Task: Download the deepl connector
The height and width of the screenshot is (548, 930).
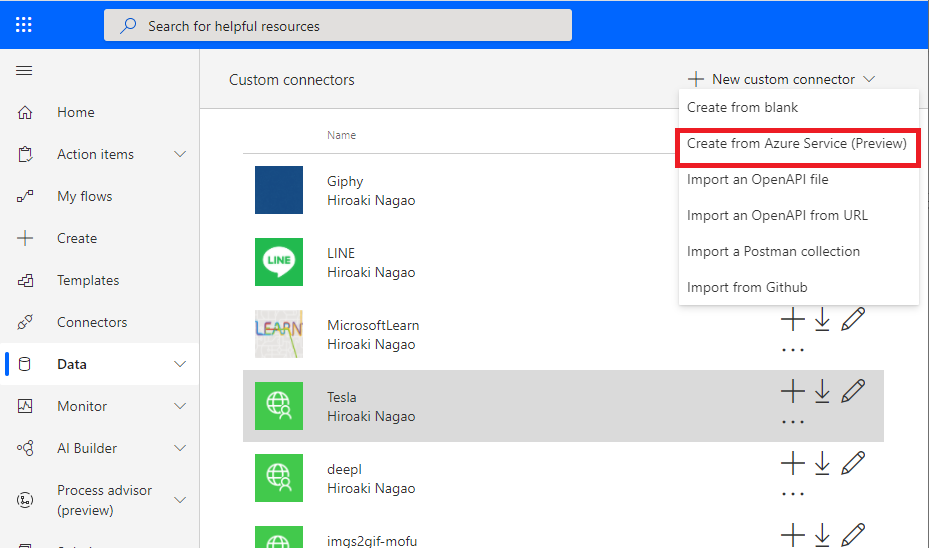Action: click(822, 463)
